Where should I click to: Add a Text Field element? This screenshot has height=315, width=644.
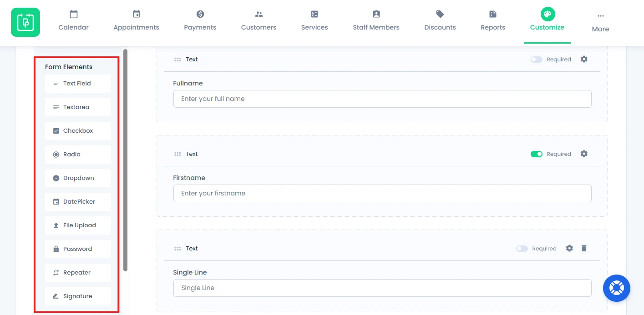(x=78, y=84)
